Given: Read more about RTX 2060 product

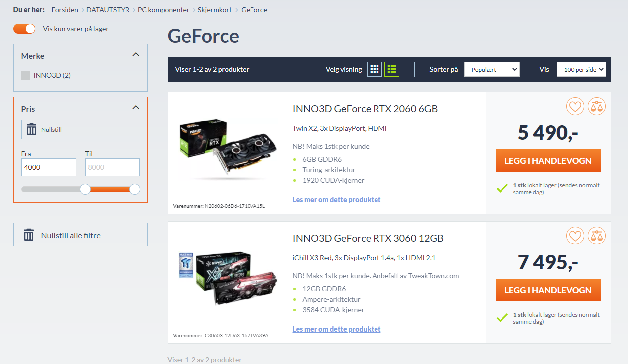Looking at the screenshot, I should tap(337, 200).
